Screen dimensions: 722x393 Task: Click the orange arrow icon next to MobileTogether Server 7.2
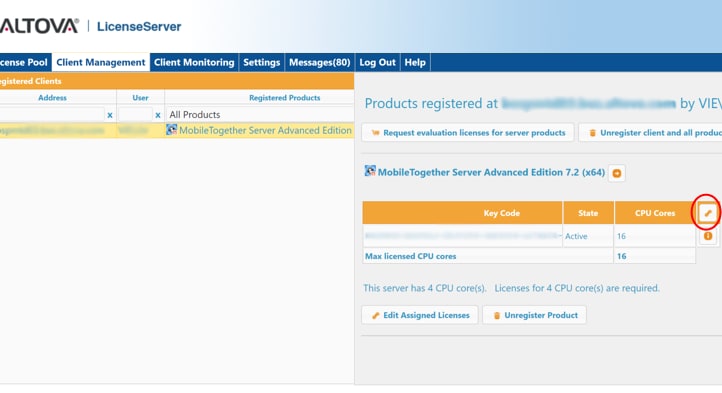pyautogui.click(x=617, y=173)
